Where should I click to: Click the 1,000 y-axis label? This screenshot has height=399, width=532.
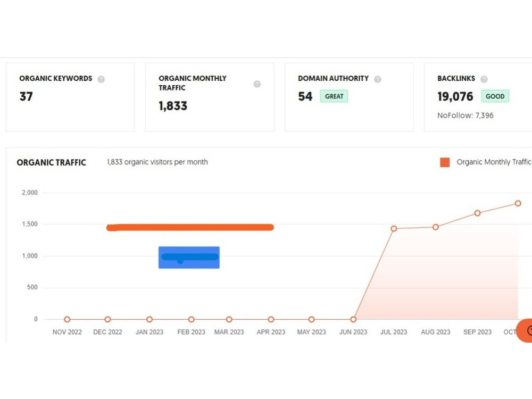(29, 256)
